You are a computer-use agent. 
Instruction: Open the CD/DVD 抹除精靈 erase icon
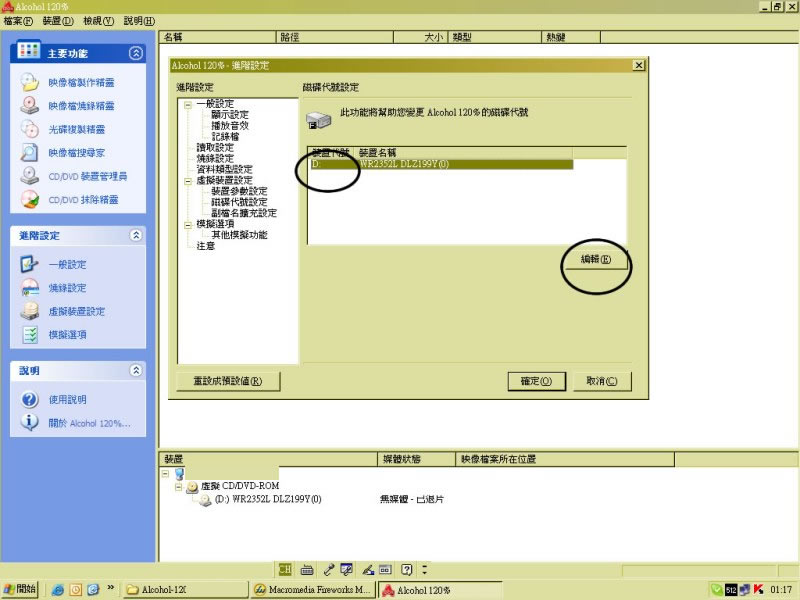tap(30, 199)
